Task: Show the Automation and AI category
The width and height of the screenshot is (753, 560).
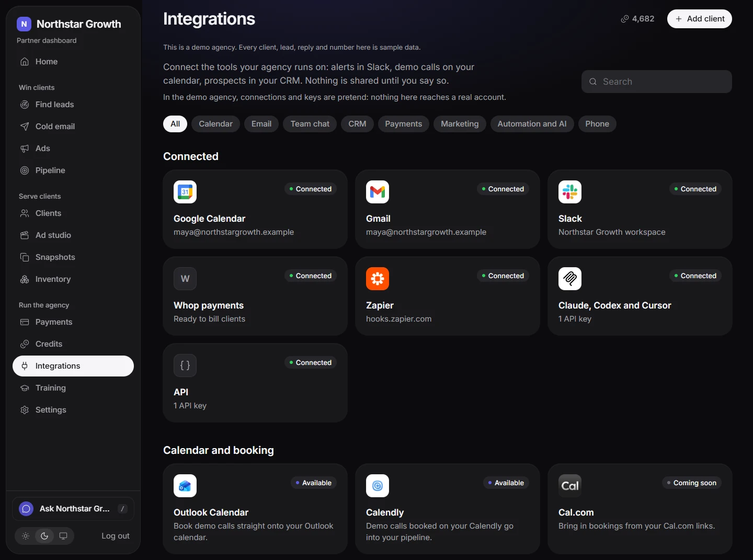Action: (532, 124)
